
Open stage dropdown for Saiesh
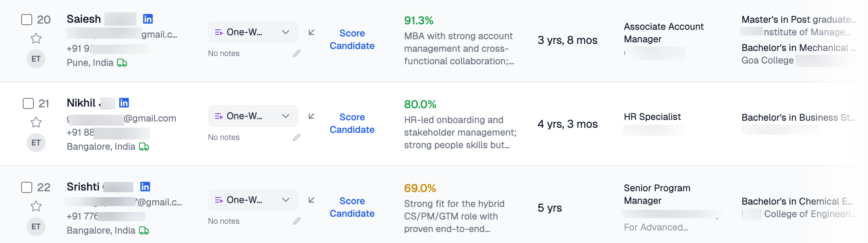(x=253, y=32)
